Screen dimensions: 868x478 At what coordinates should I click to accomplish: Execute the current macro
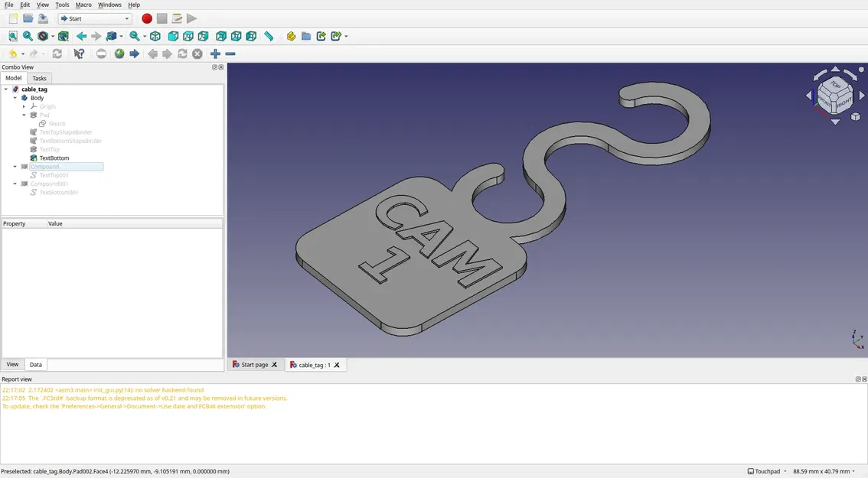click(x=192, y=18)
